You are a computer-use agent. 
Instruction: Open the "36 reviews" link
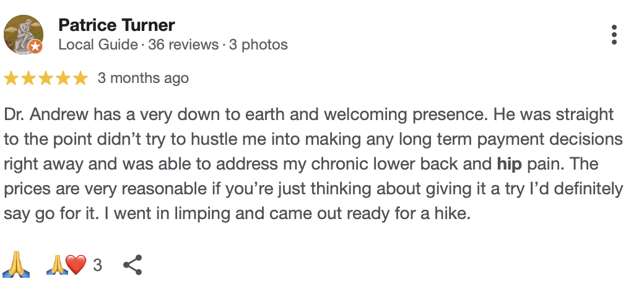pyautogui.click(x=183, y=45)
